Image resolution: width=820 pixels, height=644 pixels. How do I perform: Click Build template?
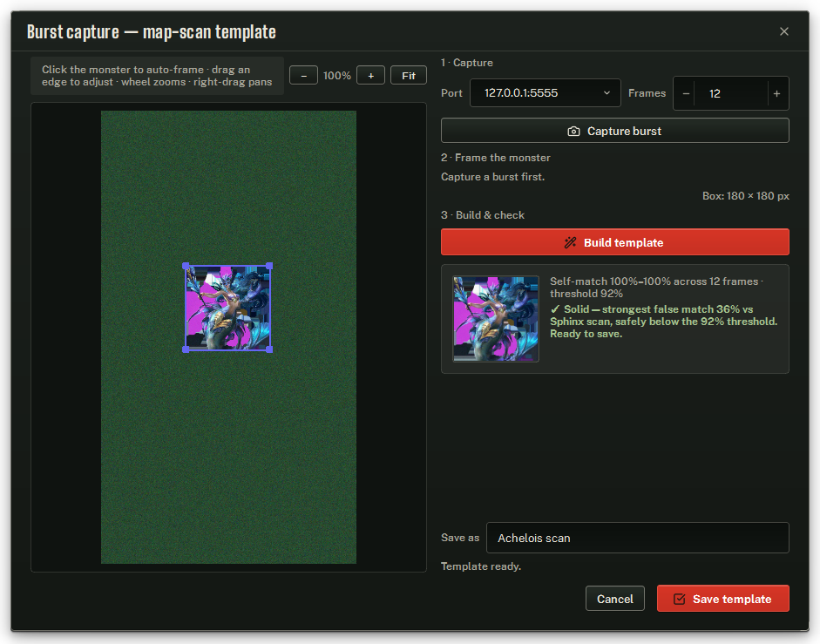click(615, 242)
